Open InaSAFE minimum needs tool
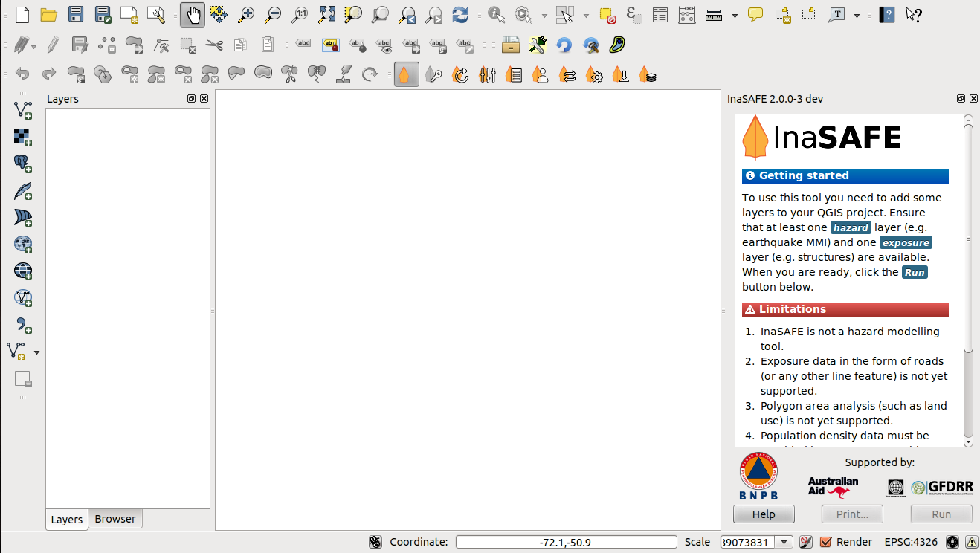Screen dimensions: 980x553 coord(541,74)
